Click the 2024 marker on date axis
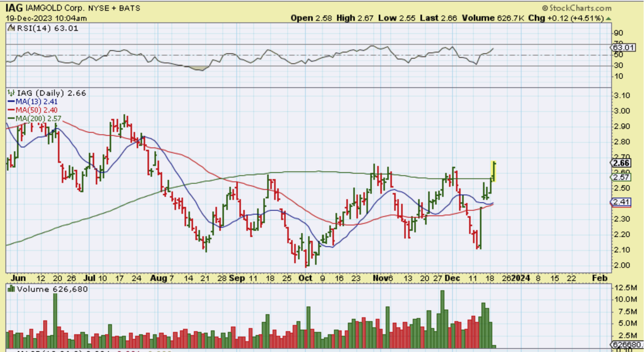The width and height of the screenshot is (644, 352). pos(520,278)
